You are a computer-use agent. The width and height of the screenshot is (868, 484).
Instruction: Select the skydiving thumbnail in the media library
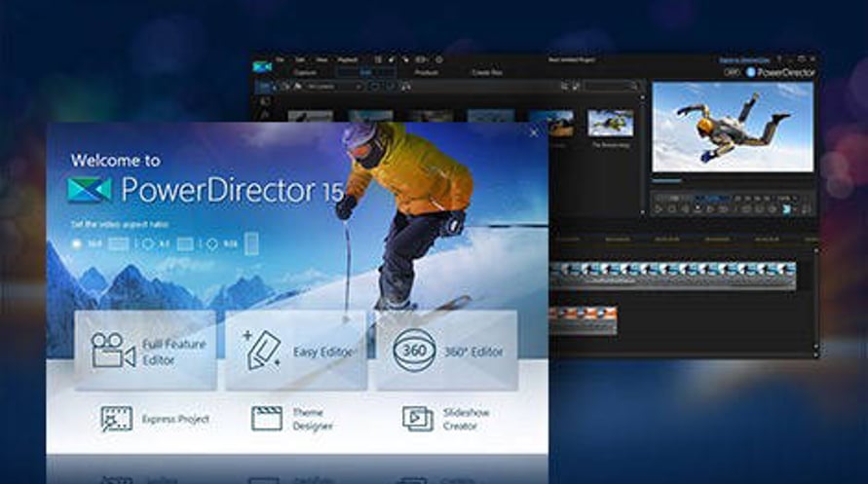pyautogui.click(x=611, y=123)
